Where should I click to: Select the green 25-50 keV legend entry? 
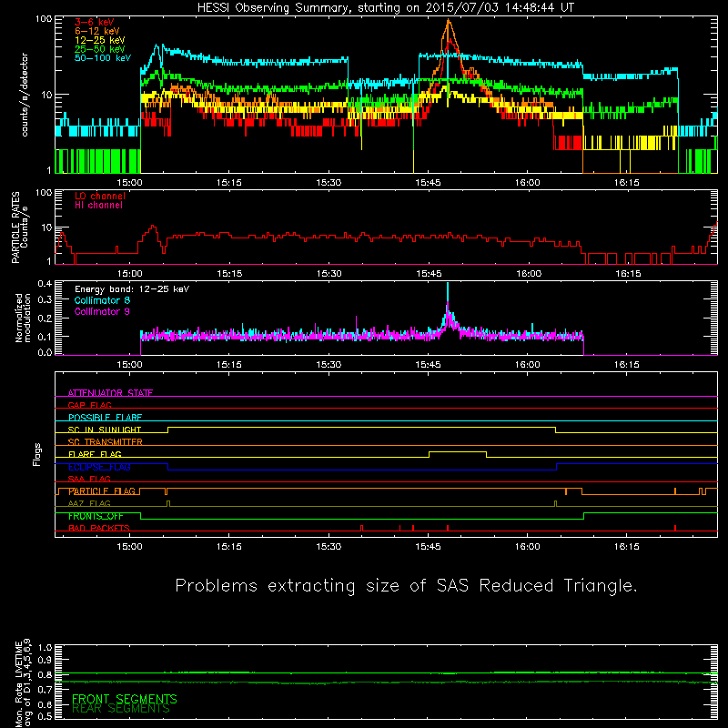pyautogui.click(x=100, y=49)
